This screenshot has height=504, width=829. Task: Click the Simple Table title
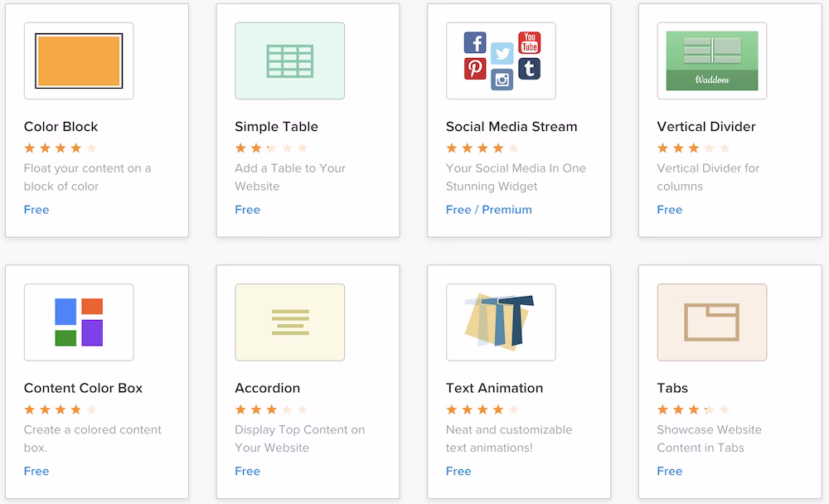click(x=277, y=126)
